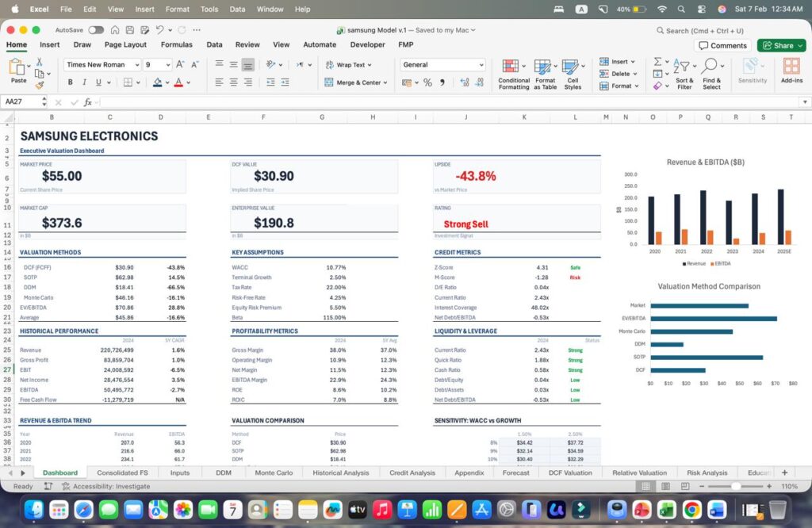Viewport: 812px width, 528px height.
Task: Expand the Merge & Center dropdown
Action: [385, 82]
